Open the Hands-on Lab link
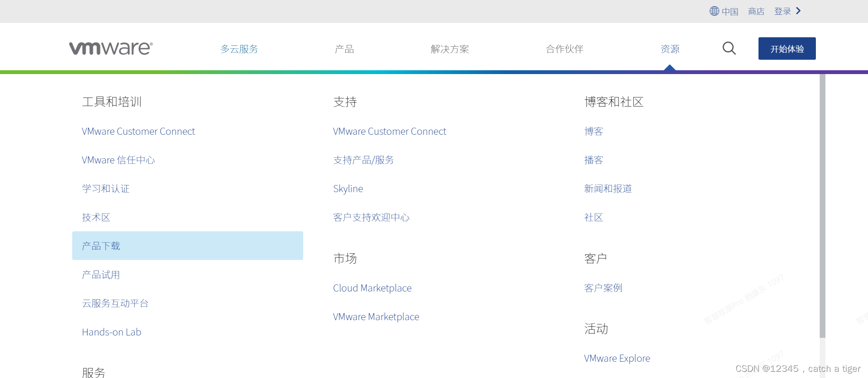Image resolution: width=868 pixels, height=378 pixels. [x=111, y=332]
